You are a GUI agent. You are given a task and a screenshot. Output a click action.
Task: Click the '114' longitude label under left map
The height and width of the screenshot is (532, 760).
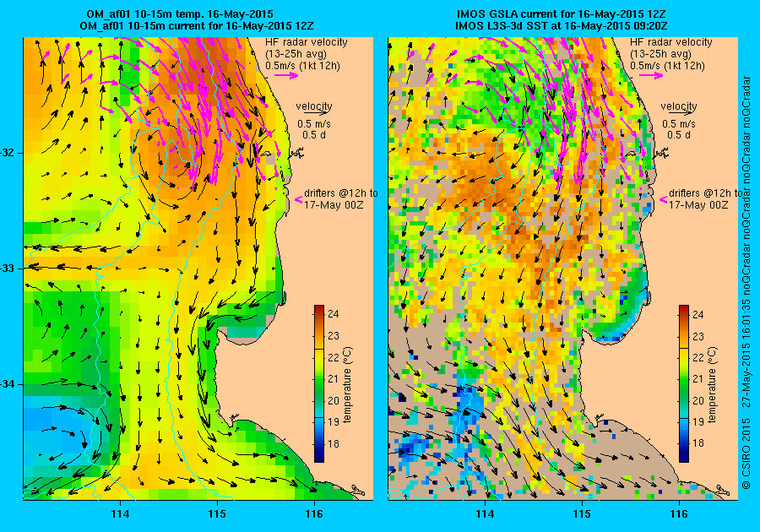pos(120,514)
